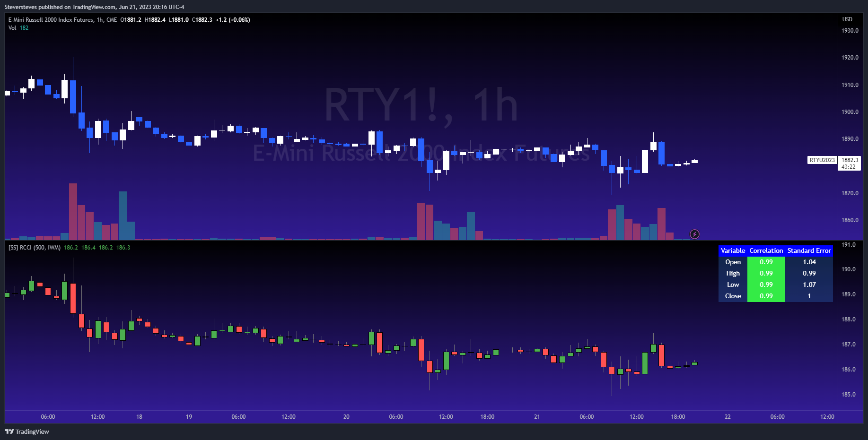Click the 43:22 bar countdown timer
The height and width of the screenshot is (440, 868).
(848, 167)
